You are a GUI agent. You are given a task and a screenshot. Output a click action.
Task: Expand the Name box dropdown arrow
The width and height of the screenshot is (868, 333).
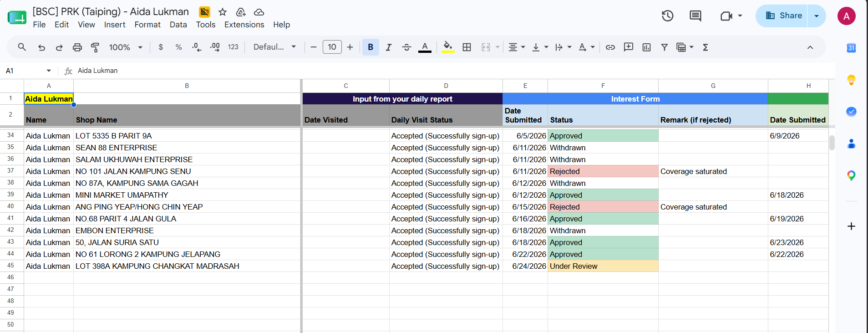tap(49, 71)
